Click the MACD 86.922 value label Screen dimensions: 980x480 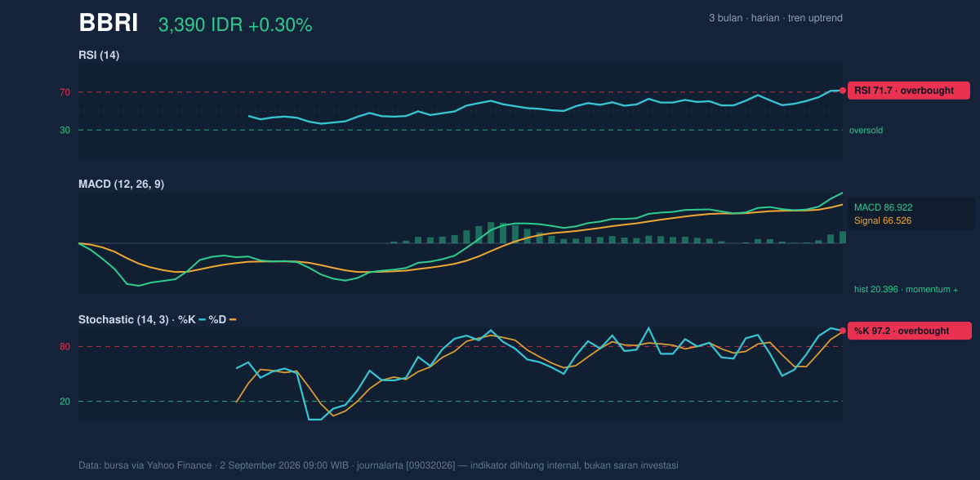(884, 207)
